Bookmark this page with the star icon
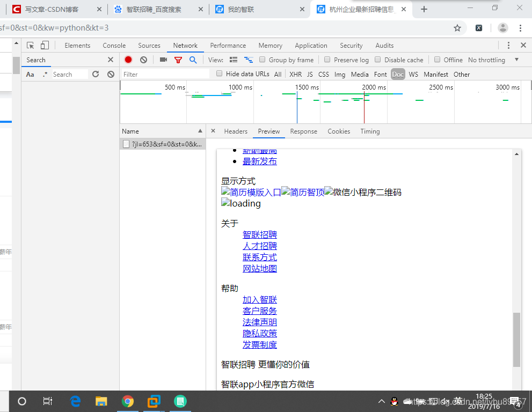This screenshot has width=532, height=412. 457,28
